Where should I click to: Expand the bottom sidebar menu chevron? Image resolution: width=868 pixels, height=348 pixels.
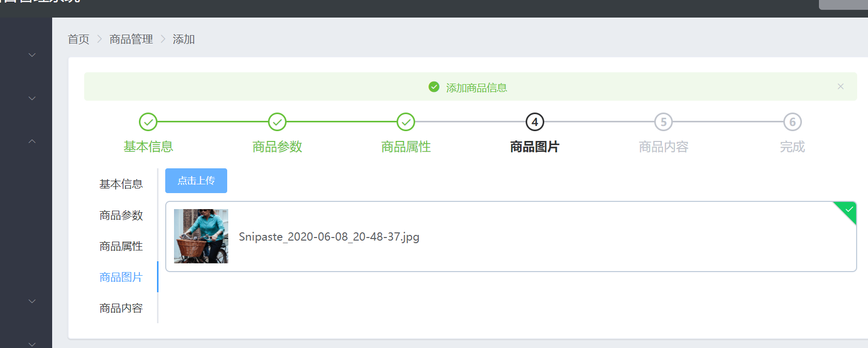(x=32, y=343)
